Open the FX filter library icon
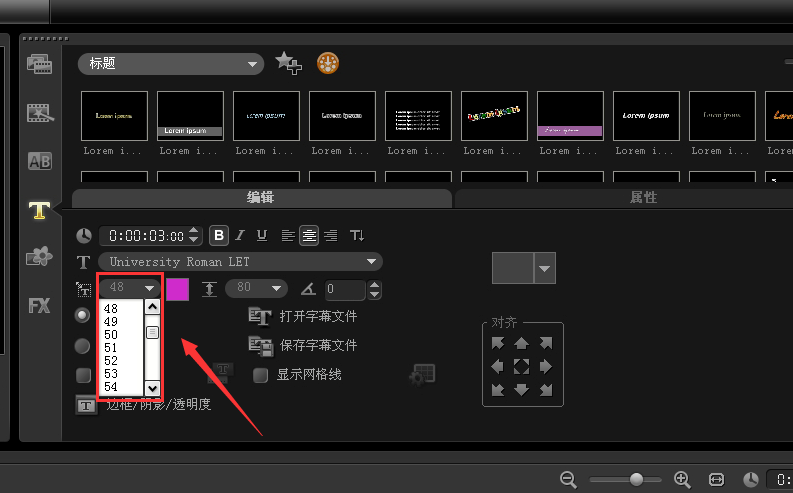Viewport: 793px width, 493px height. 39,305
